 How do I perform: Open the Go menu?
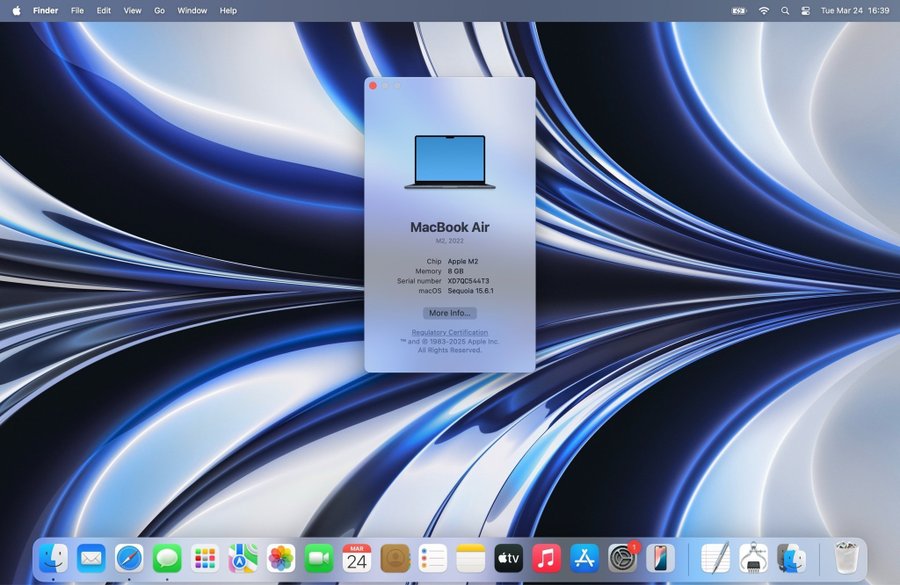click(159, 10)
